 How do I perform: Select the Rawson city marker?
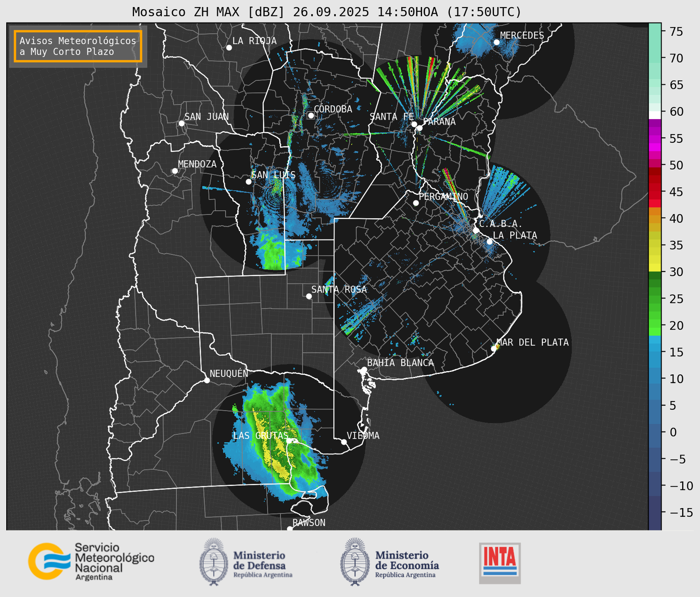pyautogui.click(x=290, y=528)
